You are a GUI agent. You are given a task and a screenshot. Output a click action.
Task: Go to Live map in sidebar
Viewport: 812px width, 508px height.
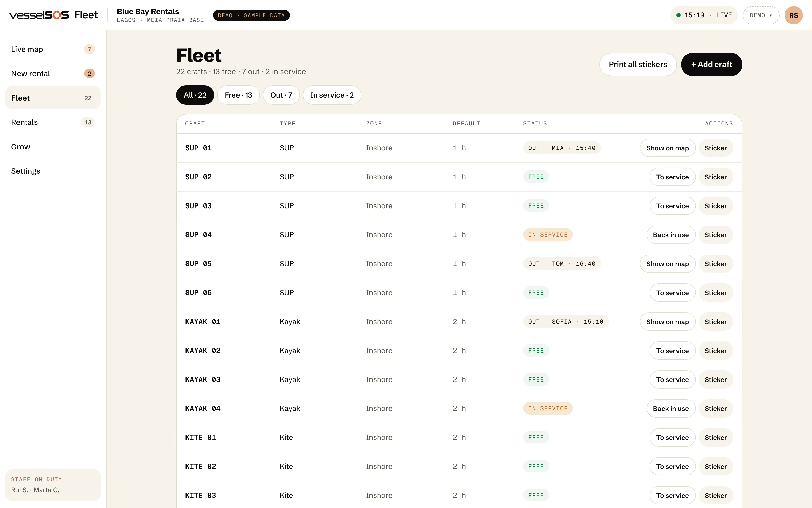(53, 49)
